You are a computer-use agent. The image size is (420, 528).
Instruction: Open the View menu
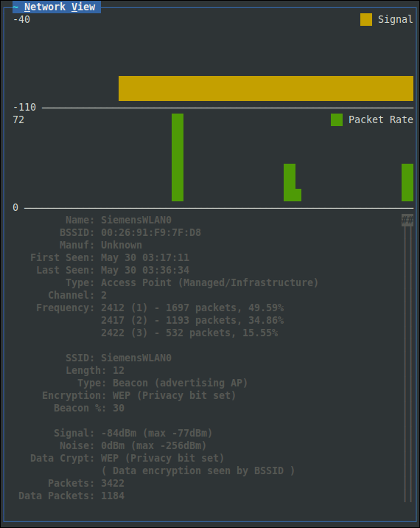tap(83, 7)
